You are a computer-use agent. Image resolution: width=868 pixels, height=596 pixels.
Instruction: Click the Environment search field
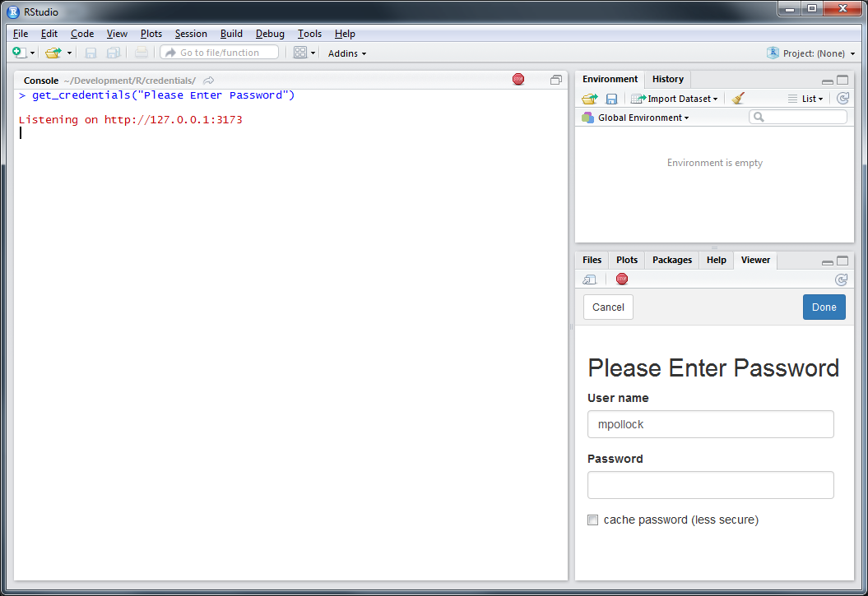pyautogui.click(x=798, y=118)
